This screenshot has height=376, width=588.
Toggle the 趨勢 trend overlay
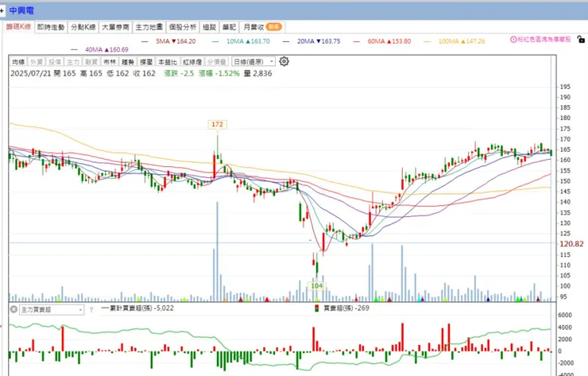tap(128, 61)
